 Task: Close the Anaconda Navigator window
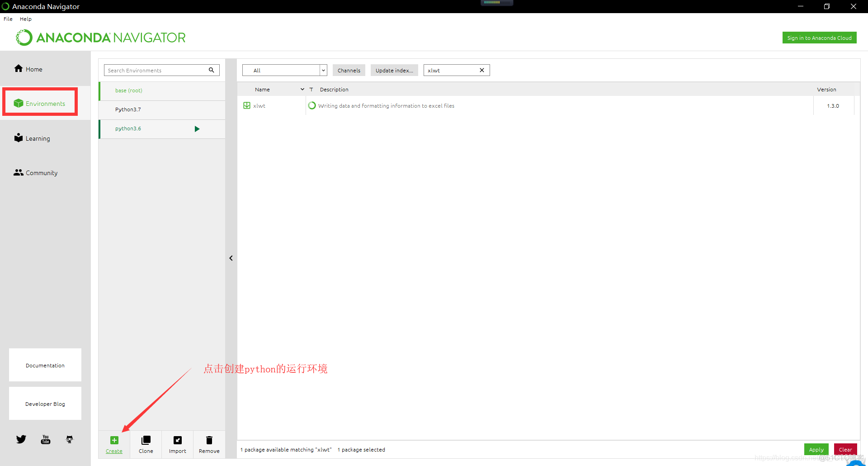coord(854,6)
